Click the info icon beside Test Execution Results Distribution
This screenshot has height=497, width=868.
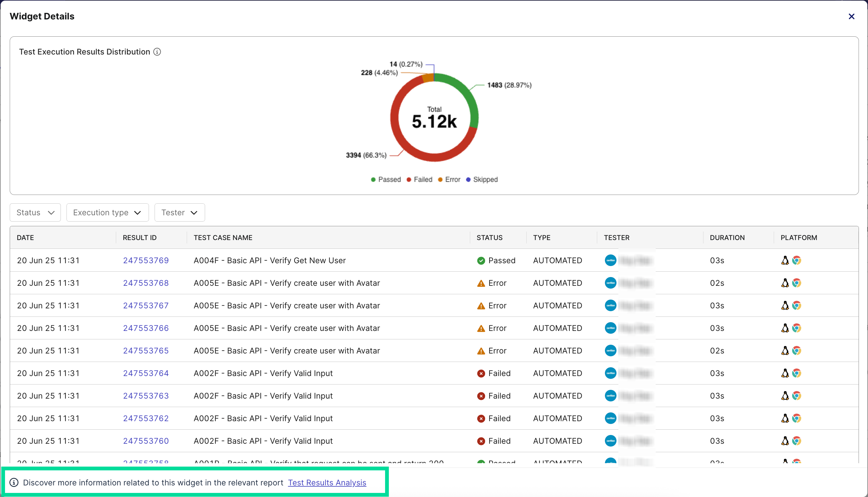(157, 51)
